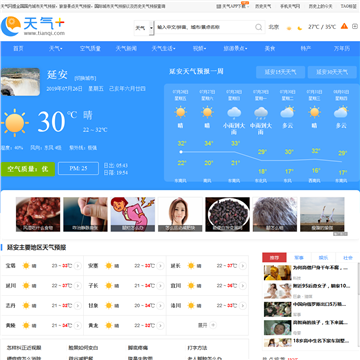Screen dimensions: 360x360
Task: Click sun icon for 星期五 forecast
Action: click(x=180, y=112)
